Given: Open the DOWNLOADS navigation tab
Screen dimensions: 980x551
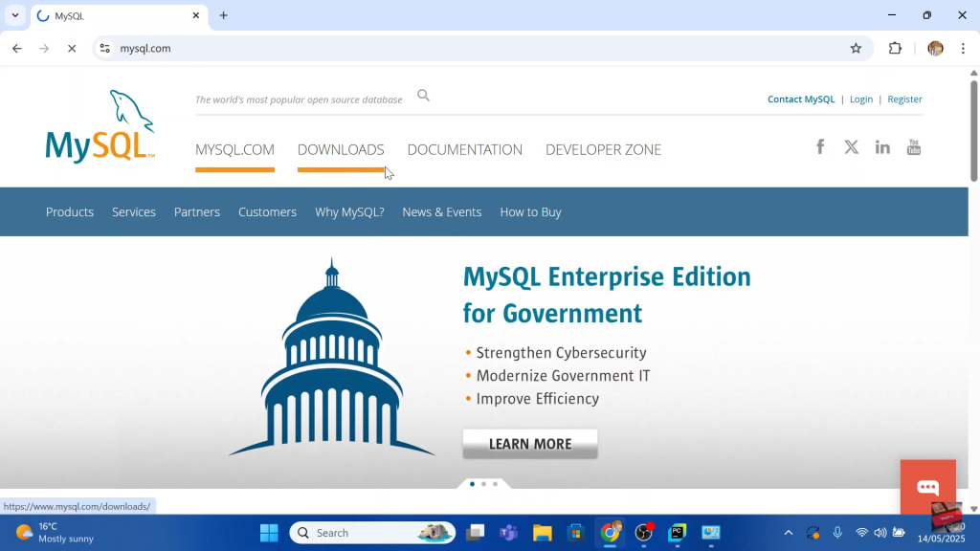Looking at the screenshot, I should (x=341, y=150).
